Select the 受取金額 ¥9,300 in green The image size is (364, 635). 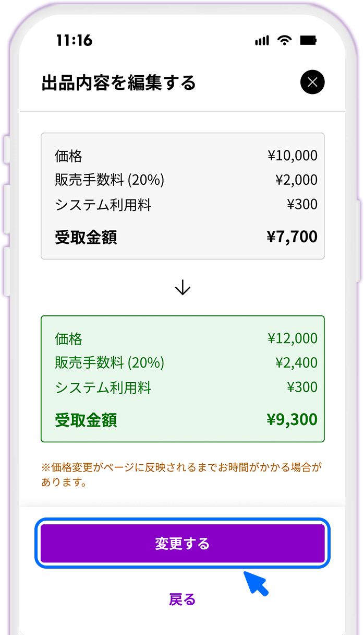(182, 419)
